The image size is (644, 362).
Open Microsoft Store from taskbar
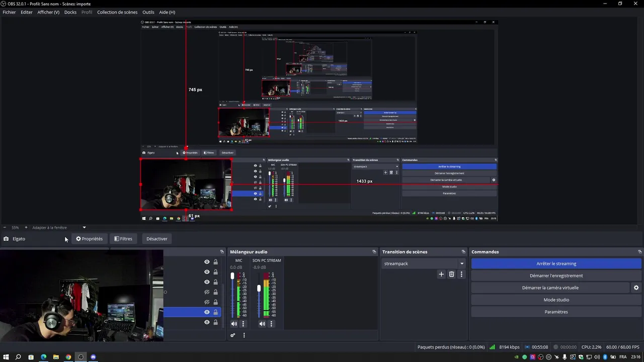pos(31,357)
